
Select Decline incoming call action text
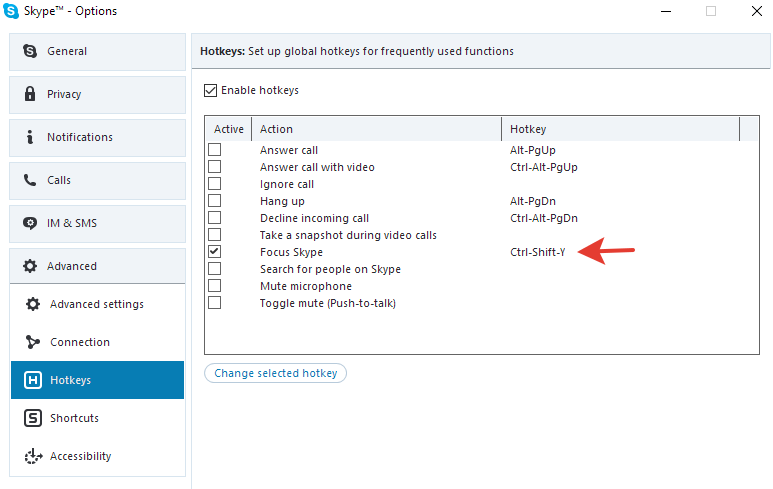pyautogui.click(x=315, y=218)
